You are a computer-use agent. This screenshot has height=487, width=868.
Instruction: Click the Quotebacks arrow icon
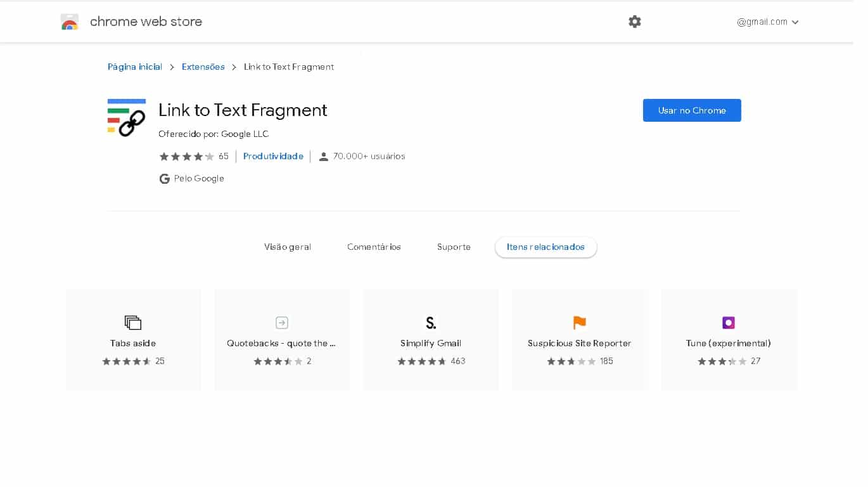pos(282,323)
